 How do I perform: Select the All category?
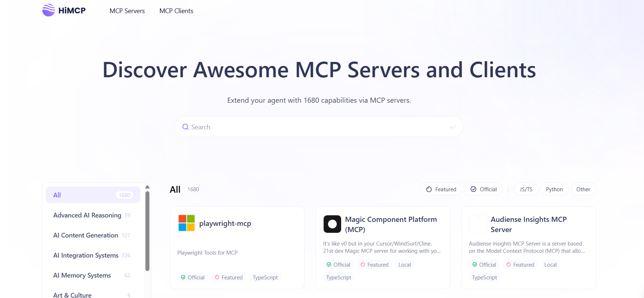pyautogui.click(x=93, y=195)
